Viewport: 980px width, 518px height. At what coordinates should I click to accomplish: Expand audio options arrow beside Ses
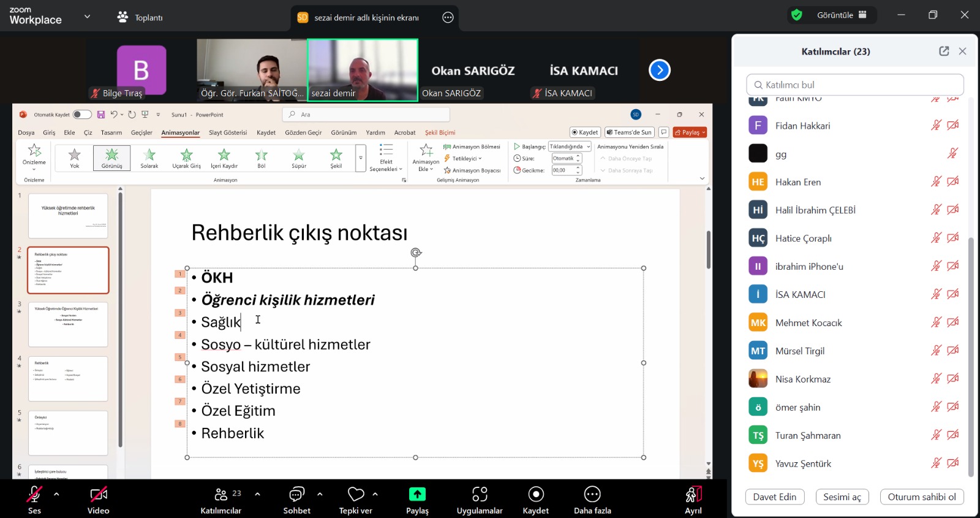click(56, 494)
